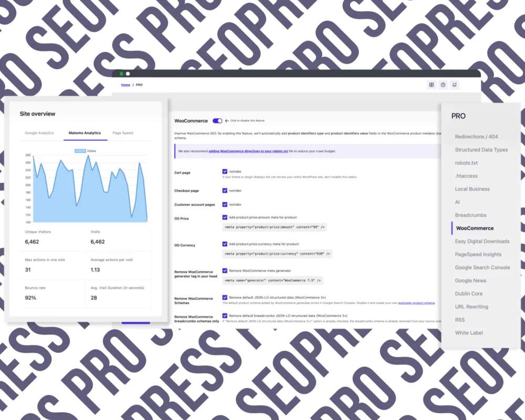Select WooCommerce in the PRO menu
This screenshot has height=420, width=525.
[475, 228]
